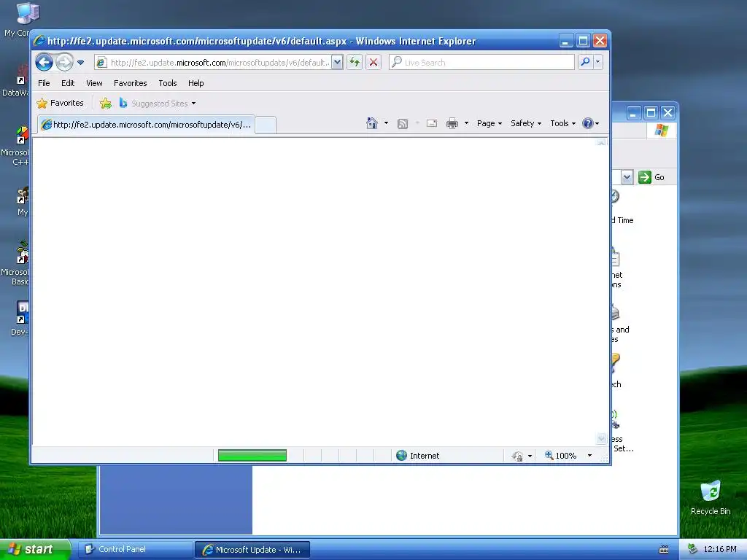This screenshot has width=747, height=560.
Task: Expand Control Panel address dropdown arrow
Action: (x=627, y=177)
